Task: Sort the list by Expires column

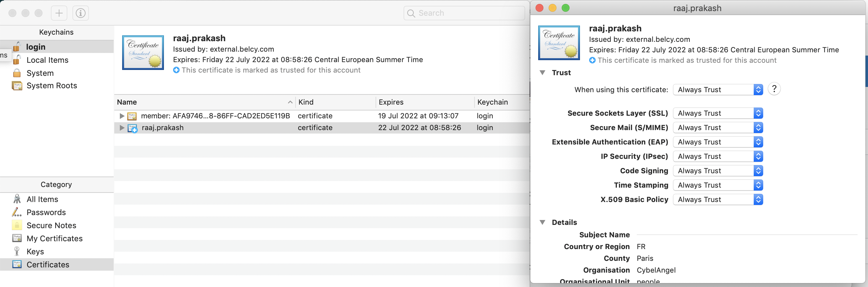Action: [x=391, y=102]
